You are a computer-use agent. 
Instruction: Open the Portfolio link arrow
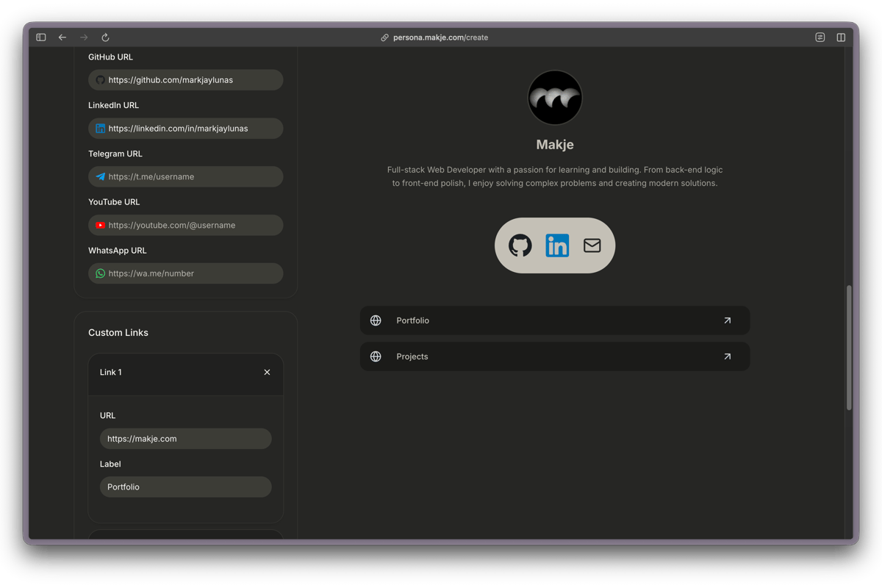pos(727,320)
